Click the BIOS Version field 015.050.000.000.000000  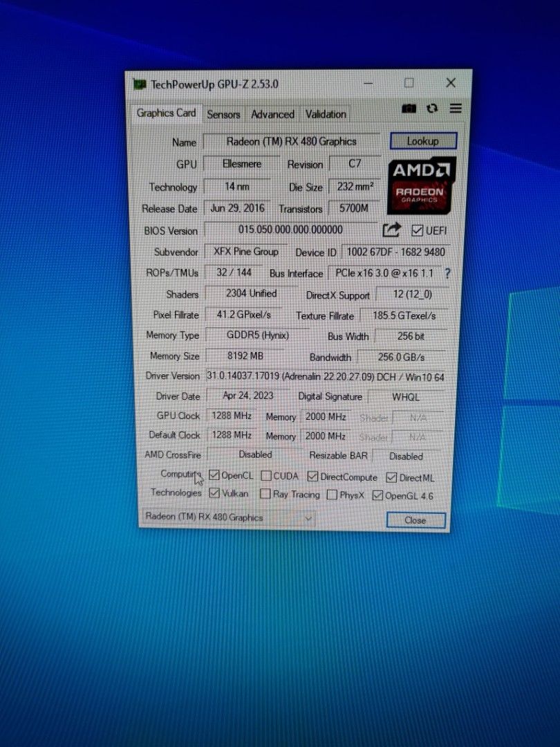click(x=290, y=230)
